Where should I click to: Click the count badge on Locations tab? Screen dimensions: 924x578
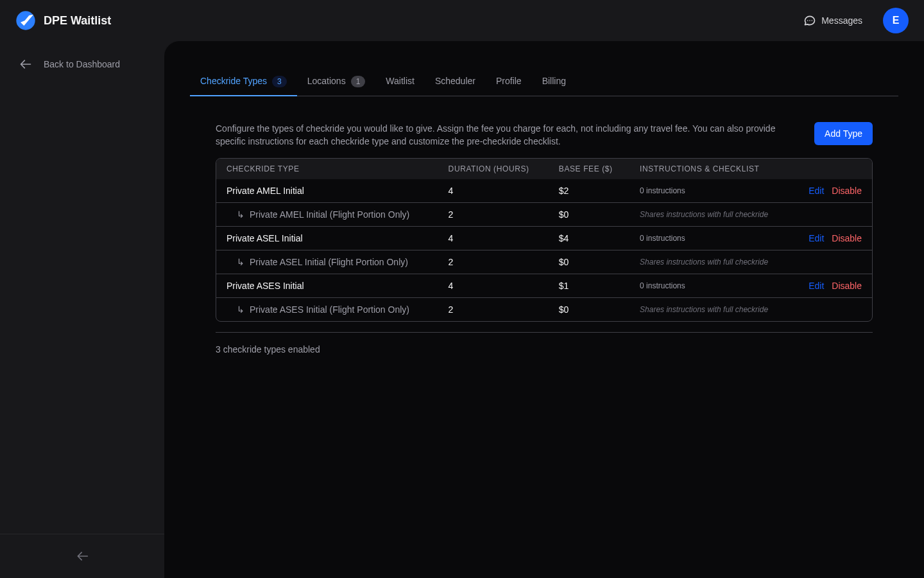tap(358, 81)
